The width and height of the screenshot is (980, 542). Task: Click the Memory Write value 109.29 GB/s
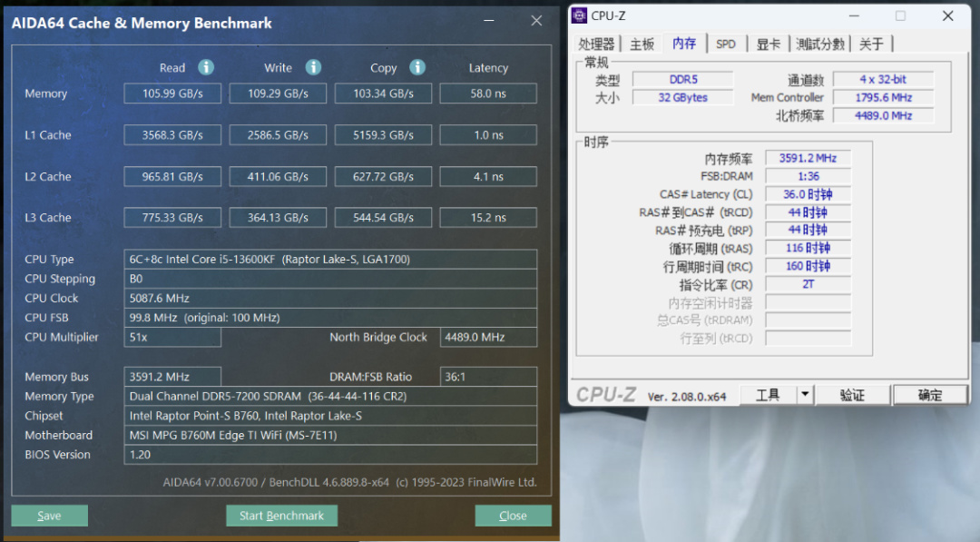click(279, 94)
